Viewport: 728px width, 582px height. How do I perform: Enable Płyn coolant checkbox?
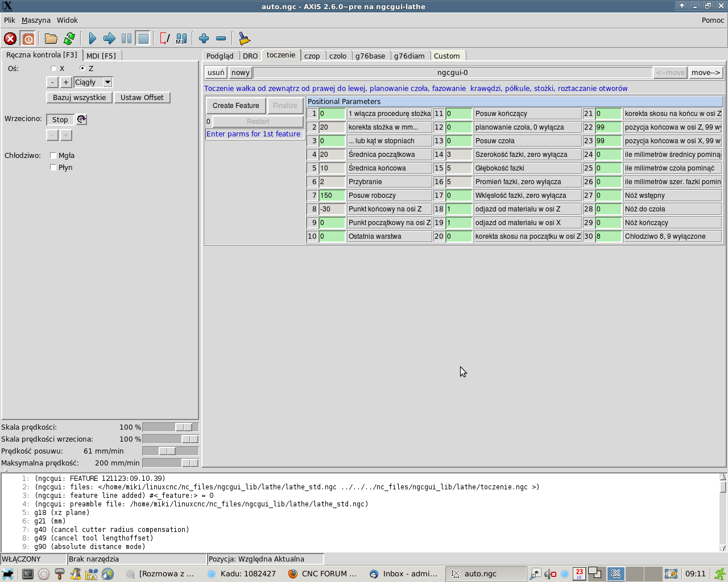(53, 167)
